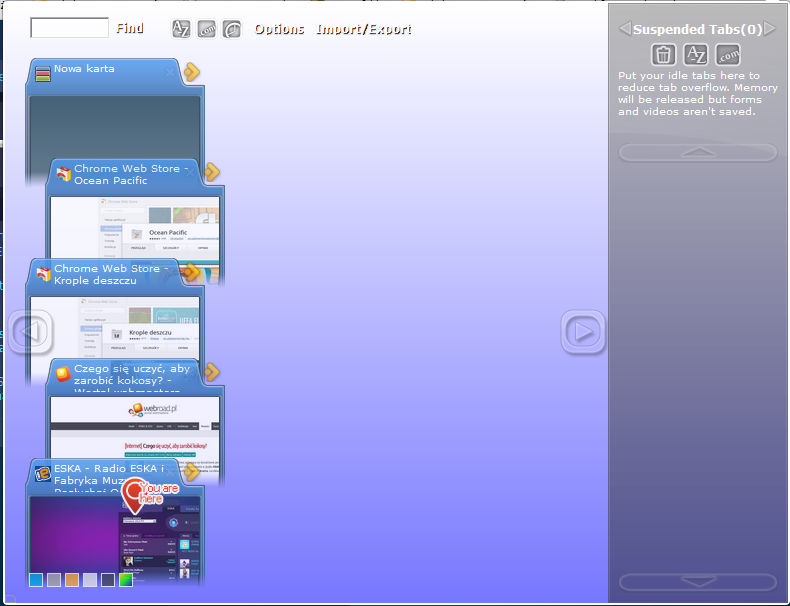Sort open tabs alphabetically with A-Z icon
790x606 pixels.
click(181, 29)
